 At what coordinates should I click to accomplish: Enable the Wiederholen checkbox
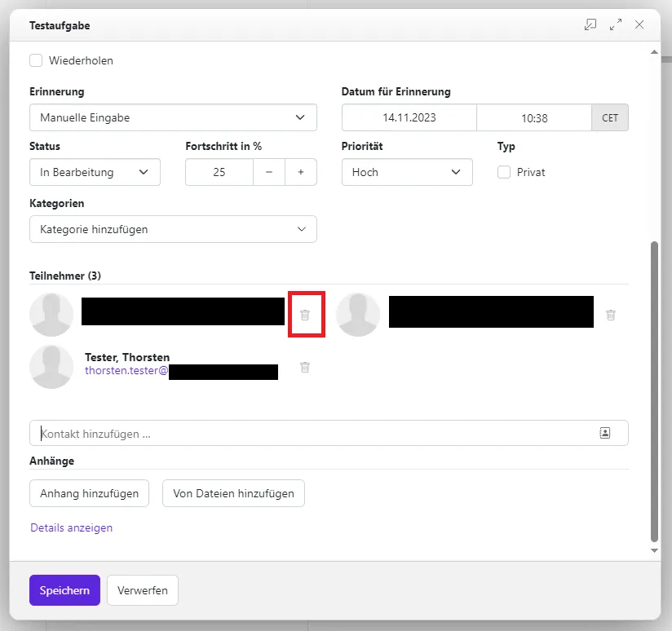[x=36, y=60]
